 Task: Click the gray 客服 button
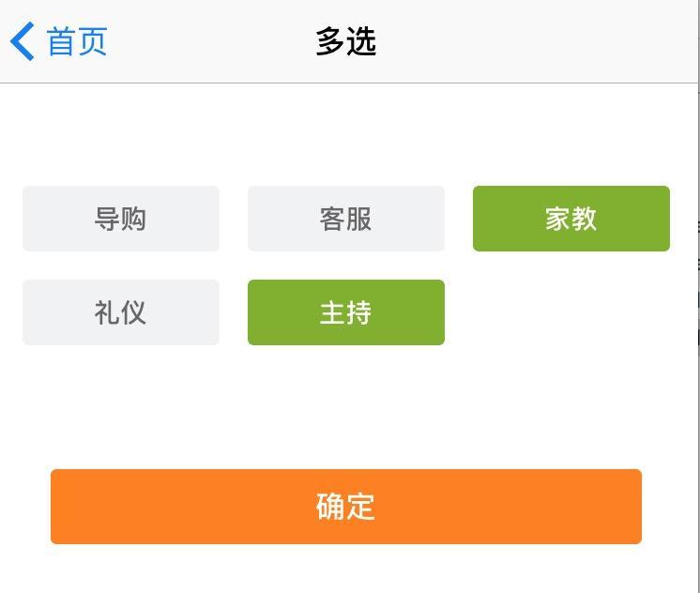coord(346,219)
